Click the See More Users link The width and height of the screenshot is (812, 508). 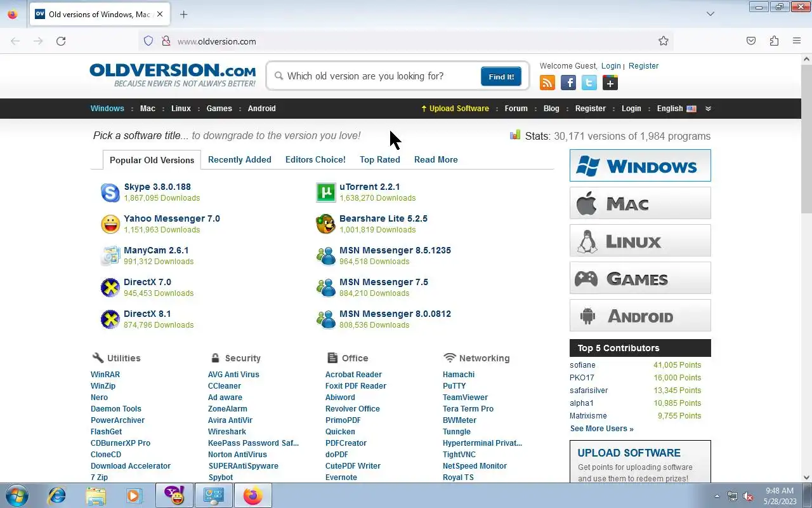pyautogui.click(x=601, y=429)
